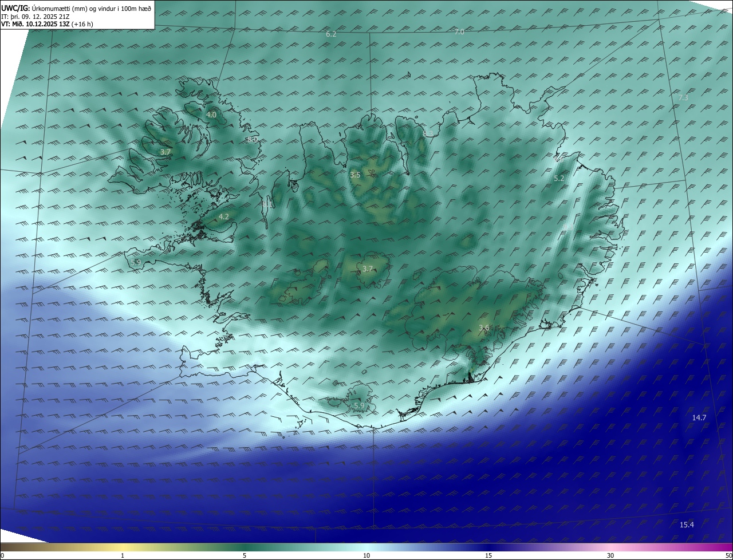Screen dimensions: 733x560
Task: Click the 3.7 label inside the central glacier outline
Action: coord(368,269)
